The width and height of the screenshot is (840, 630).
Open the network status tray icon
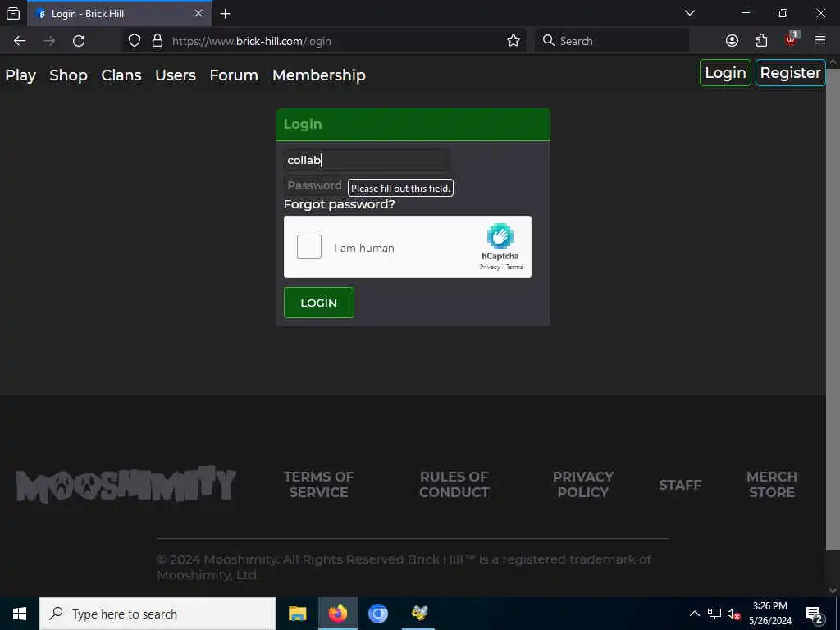(x=714, y=614)
